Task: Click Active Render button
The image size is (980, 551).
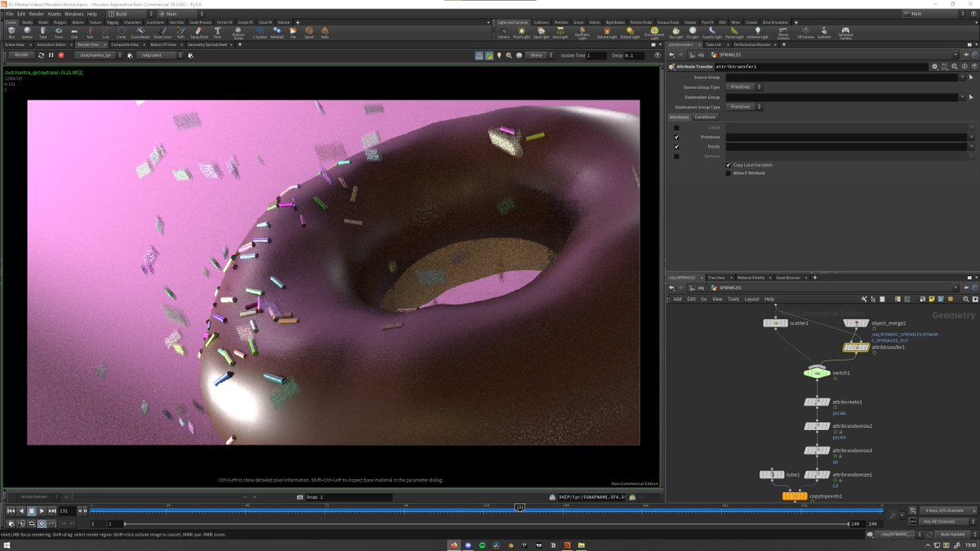Action: 34,496
